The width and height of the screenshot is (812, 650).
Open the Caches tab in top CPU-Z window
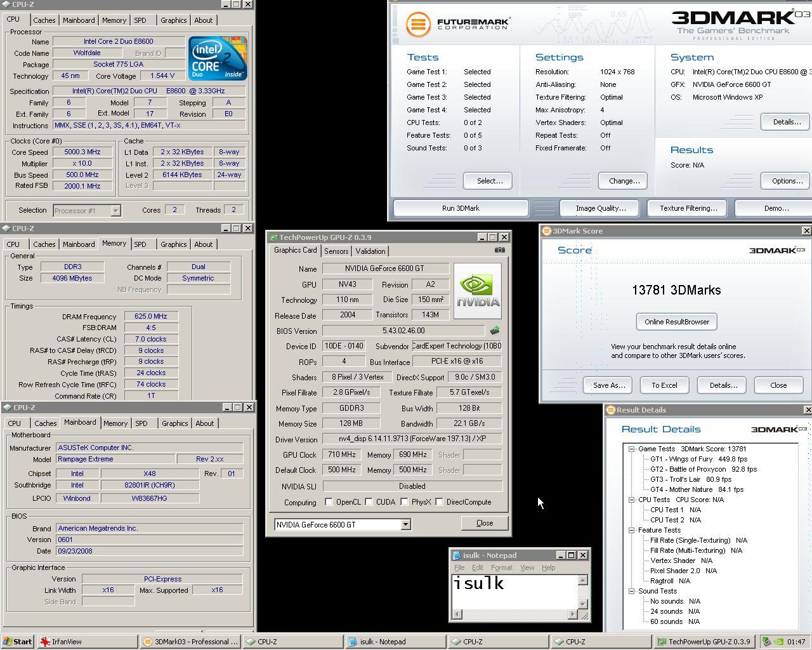[x=44, y=20]
